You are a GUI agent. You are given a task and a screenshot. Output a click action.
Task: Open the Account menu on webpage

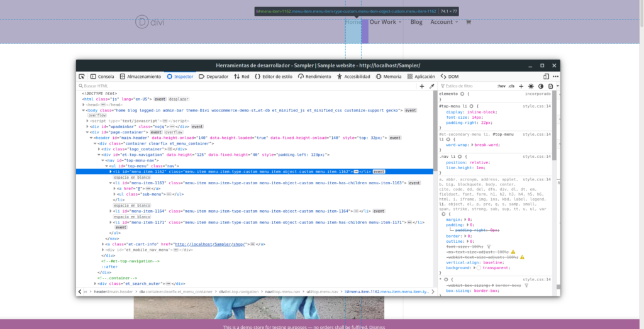444,22
